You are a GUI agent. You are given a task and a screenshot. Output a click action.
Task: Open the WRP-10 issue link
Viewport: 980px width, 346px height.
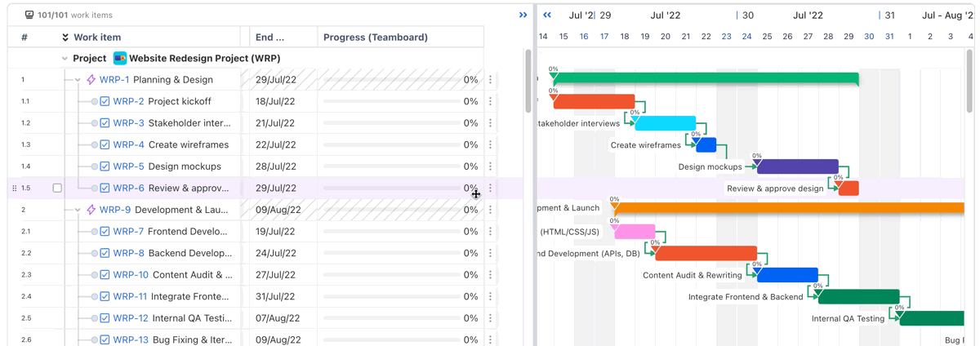131,275
